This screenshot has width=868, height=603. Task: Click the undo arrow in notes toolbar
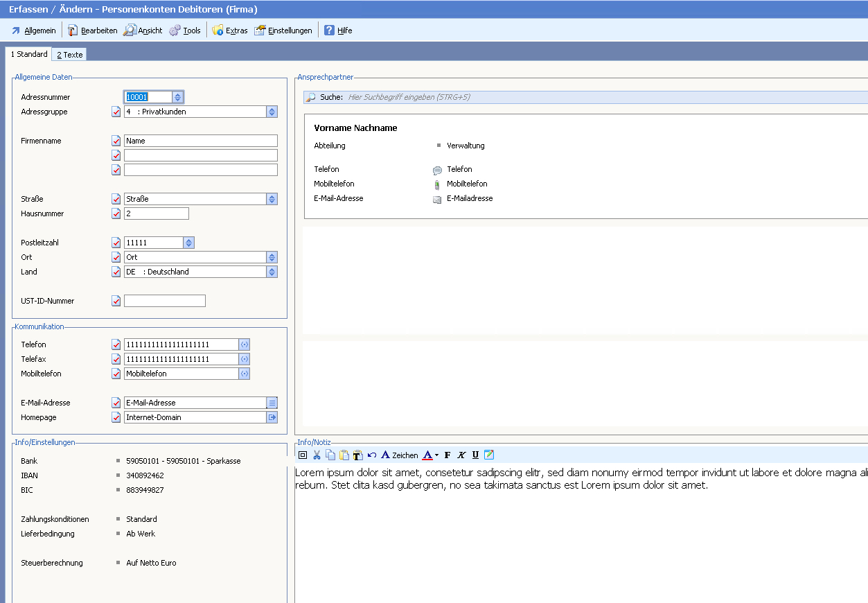372,455
